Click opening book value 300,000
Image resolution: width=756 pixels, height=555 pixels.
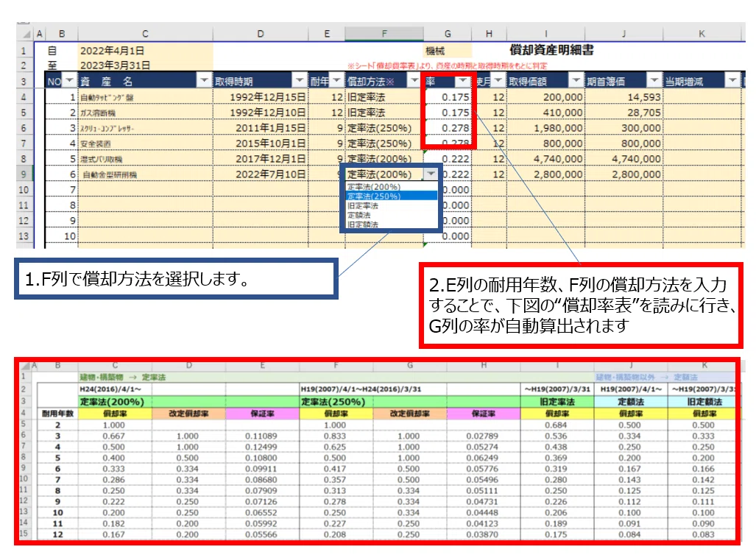coord(640,128)
